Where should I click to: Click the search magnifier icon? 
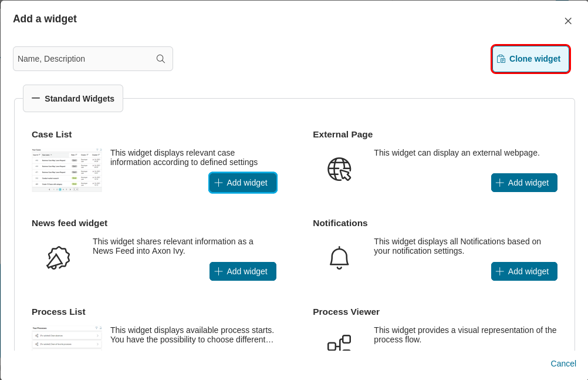pyautogui.click(x=160, y=59)
